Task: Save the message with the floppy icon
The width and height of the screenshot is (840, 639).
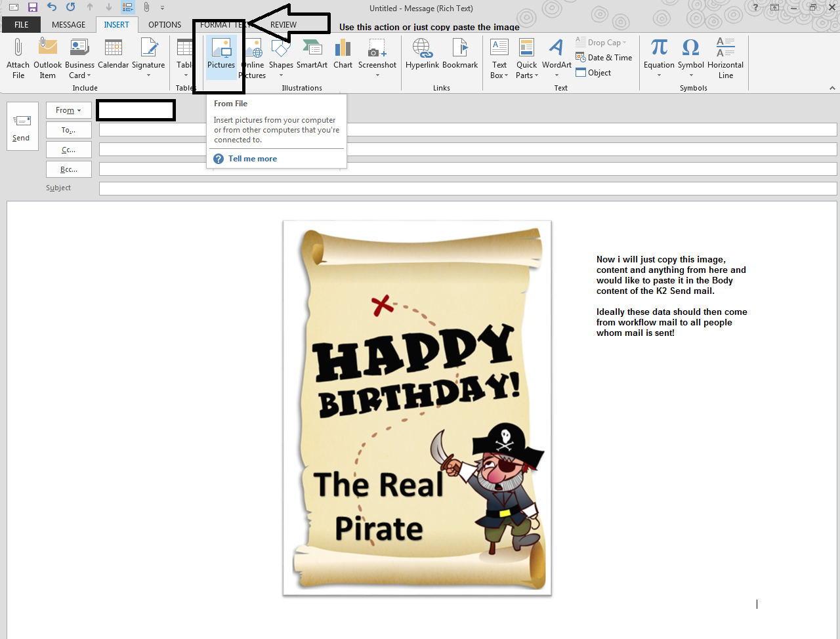Action: [x=33, y=8]
